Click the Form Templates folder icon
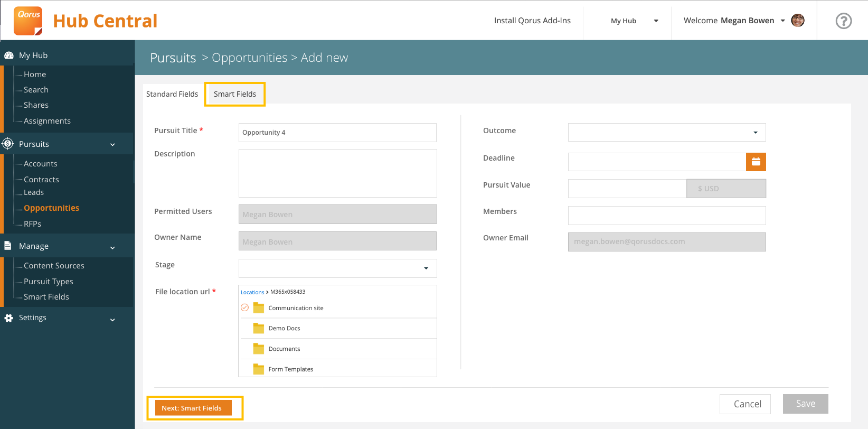Viewport: 868px width, 429px height. coord(259,369)
